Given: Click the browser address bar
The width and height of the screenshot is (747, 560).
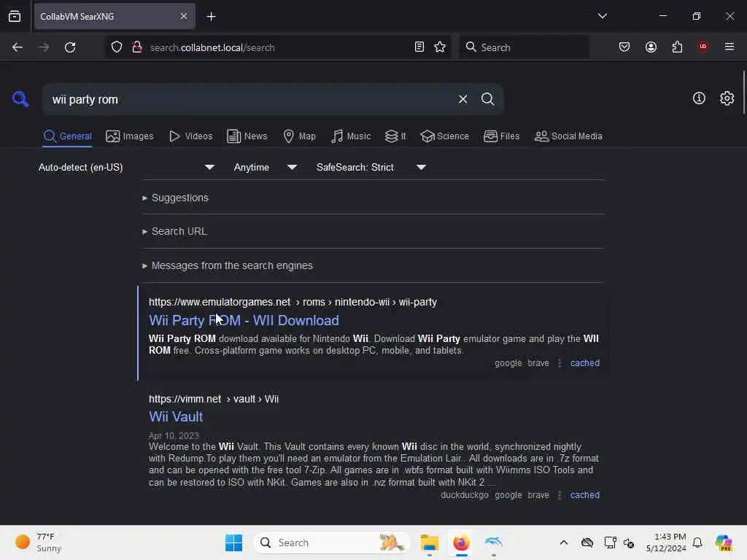Looking at the screenshot, I should pyautogui.click(x=279, y=47).
